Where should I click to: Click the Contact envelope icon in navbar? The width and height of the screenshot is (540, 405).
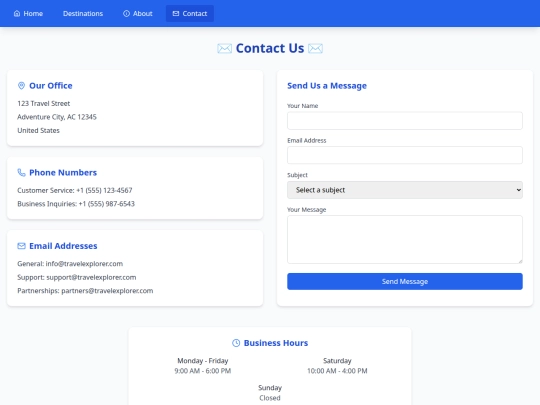tap(176, 13)
